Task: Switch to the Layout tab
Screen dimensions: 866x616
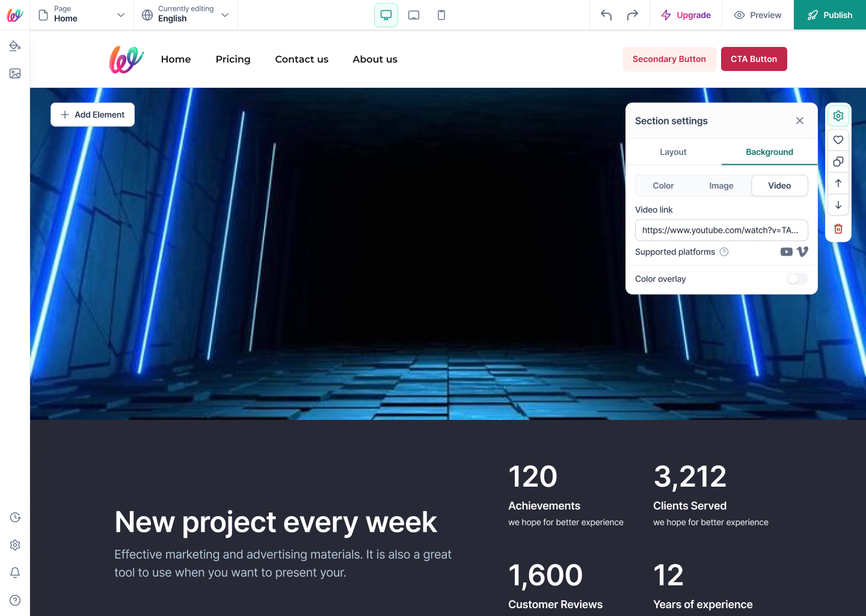Action: pos(673,152)
